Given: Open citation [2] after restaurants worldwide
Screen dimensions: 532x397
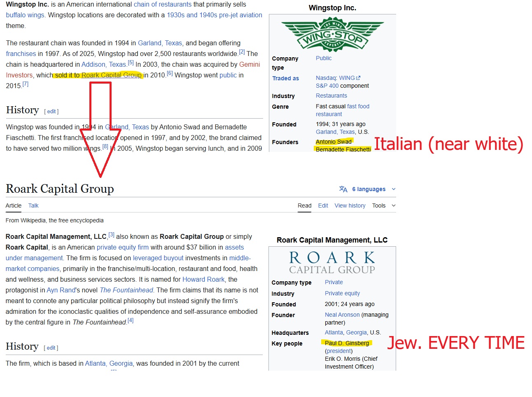Looking at the screenshot, I should click(242, 52).
